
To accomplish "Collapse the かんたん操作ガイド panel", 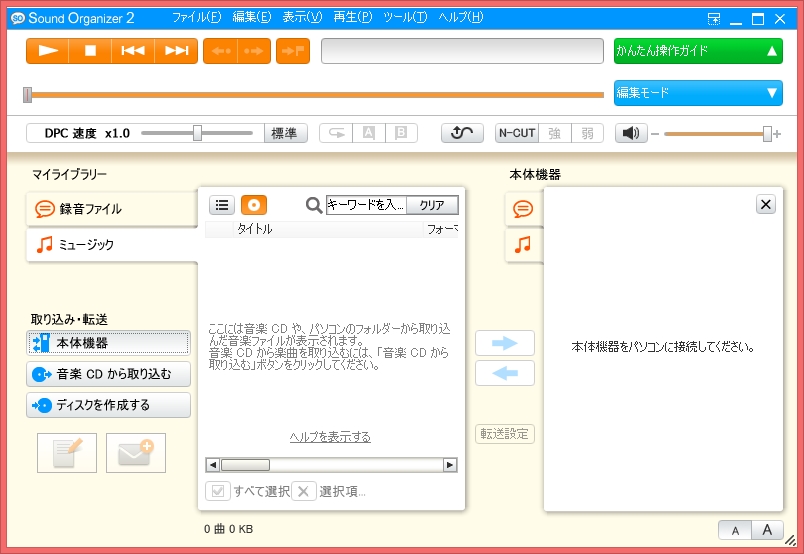I will [x=698, y=51].
